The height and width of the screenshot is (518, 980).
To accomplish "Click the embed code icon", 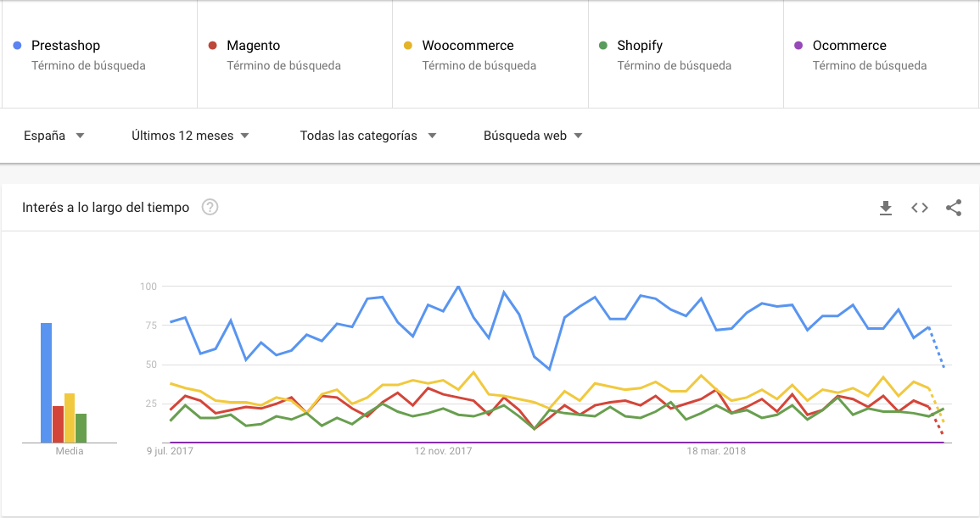I will (x=920, y=208).
